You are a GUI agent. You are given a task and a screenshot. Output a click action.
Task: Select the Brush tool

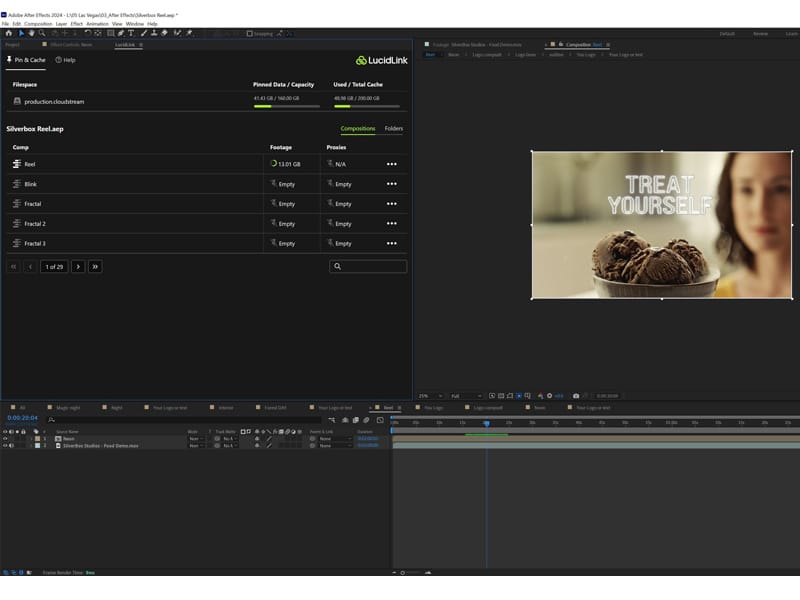click(x=143, y=33)
